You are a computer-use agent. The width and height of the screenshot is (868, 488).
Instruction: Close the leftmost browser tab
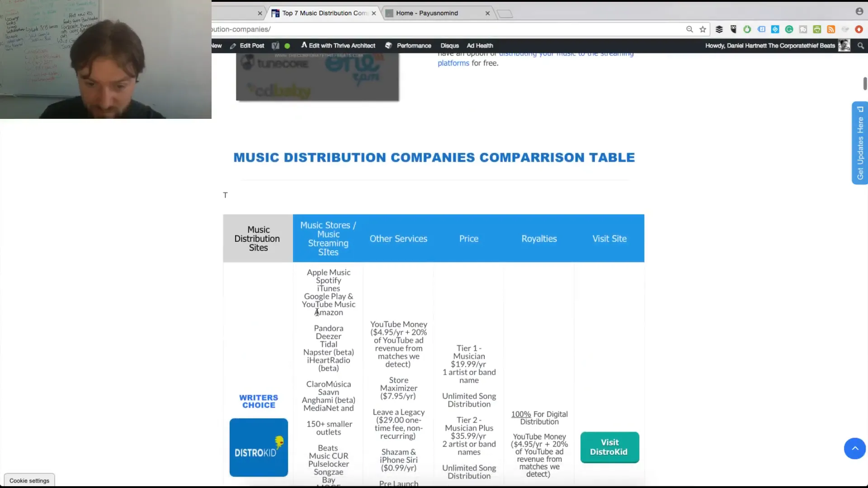[260, 13]
